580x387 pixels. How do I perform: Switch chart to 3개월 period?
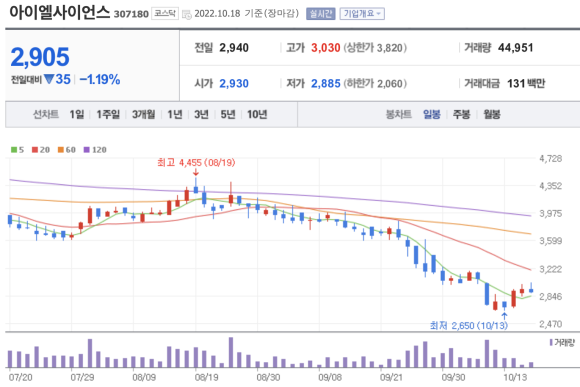coord(144,114)
